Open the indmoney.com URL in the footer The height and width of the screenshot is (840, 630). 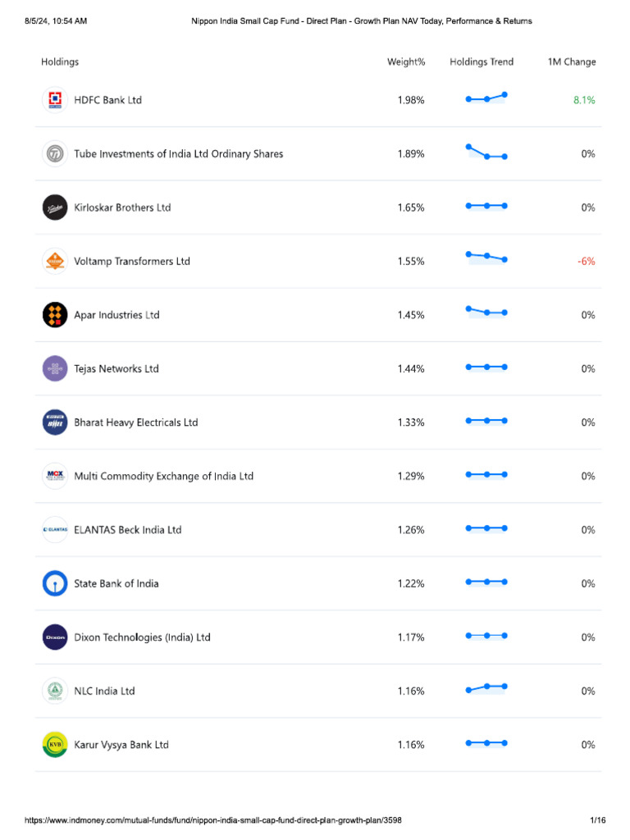(x=213, y=820)
